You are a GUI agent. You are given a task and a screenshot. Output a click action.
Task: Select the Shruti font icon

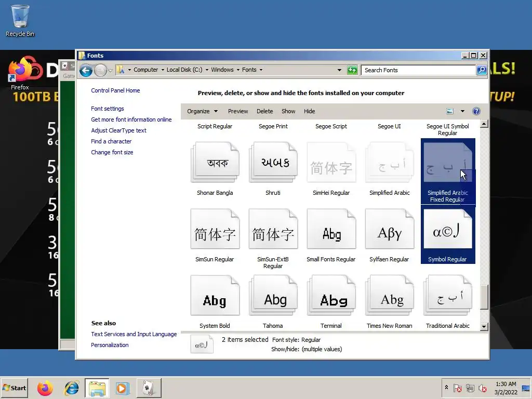(x=273, y=163)
